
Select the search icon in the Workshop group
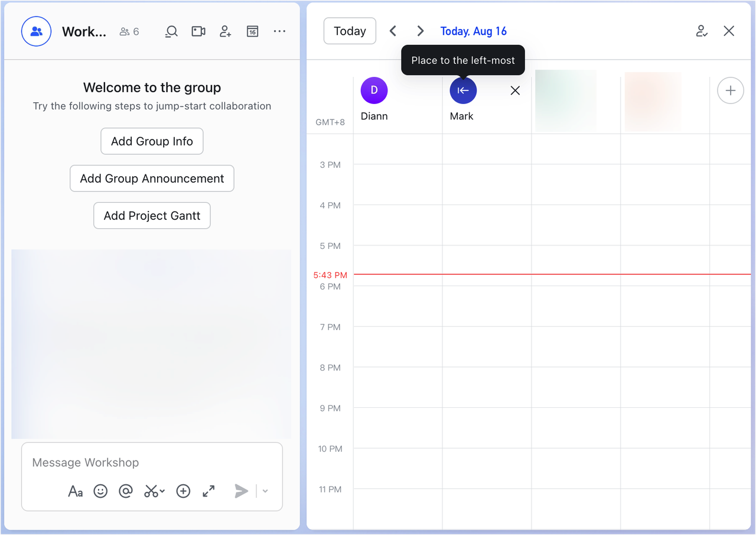click(x=171, y=31)
